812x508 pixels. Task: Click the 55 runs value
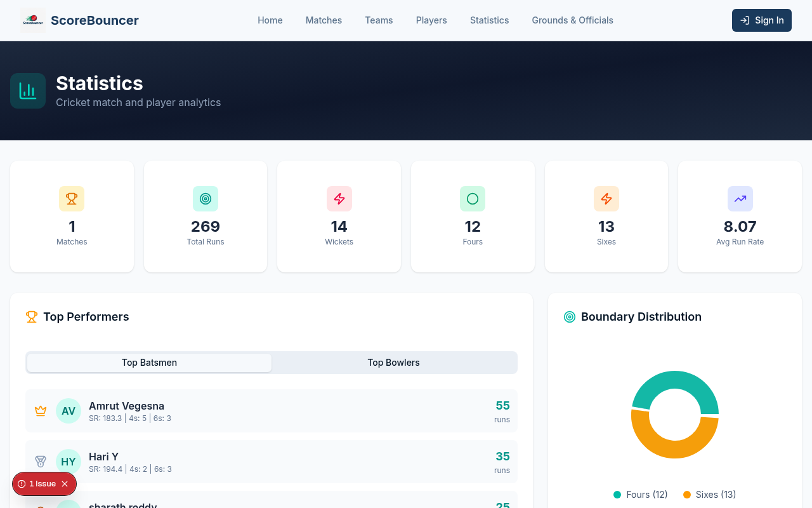click(x=502, y=406)
